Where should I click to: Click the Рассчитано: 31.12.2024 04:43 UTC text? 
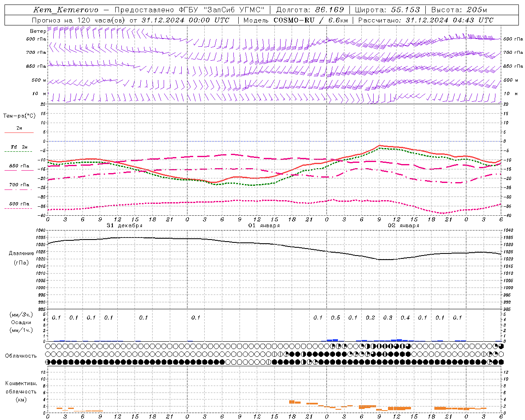(x=426, y=20)
